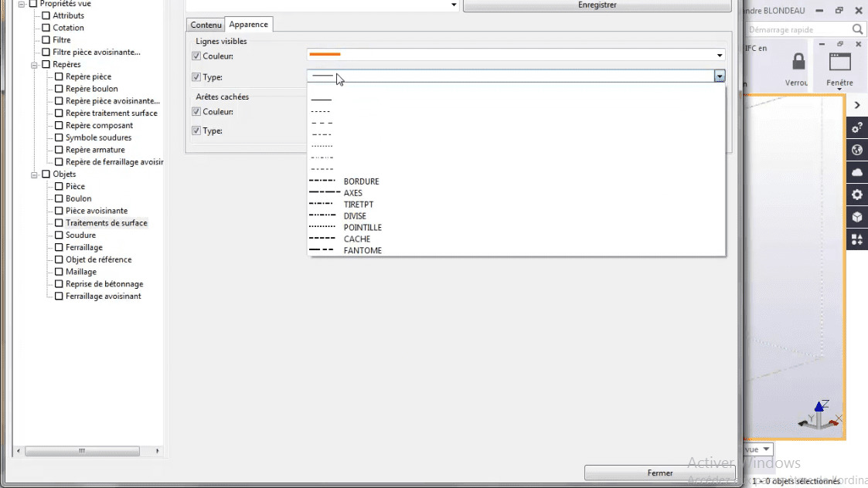Open the side panel gear settings icon

pos(856,195)
